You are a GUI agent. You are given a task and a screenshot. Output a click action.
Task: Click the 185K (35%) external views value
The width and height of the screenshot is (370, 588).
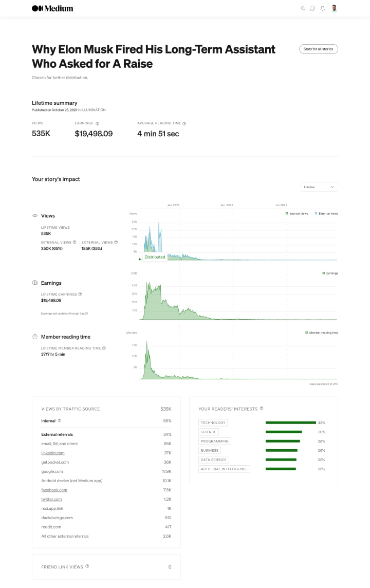coord(92,248)
